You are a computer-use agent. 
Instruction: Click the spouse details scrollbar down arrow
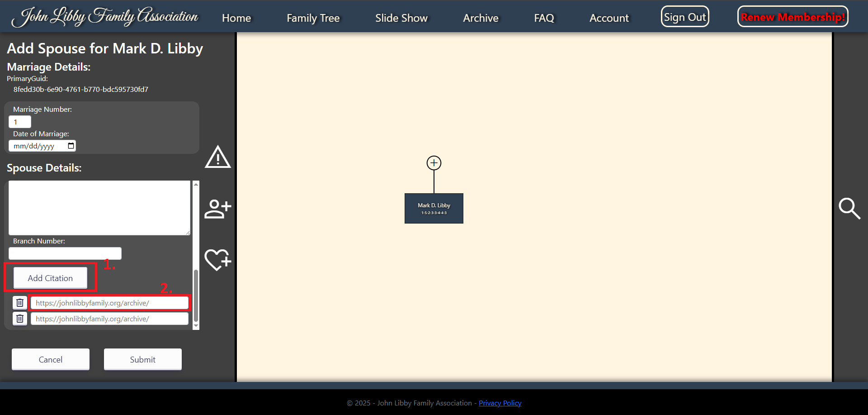196,326
